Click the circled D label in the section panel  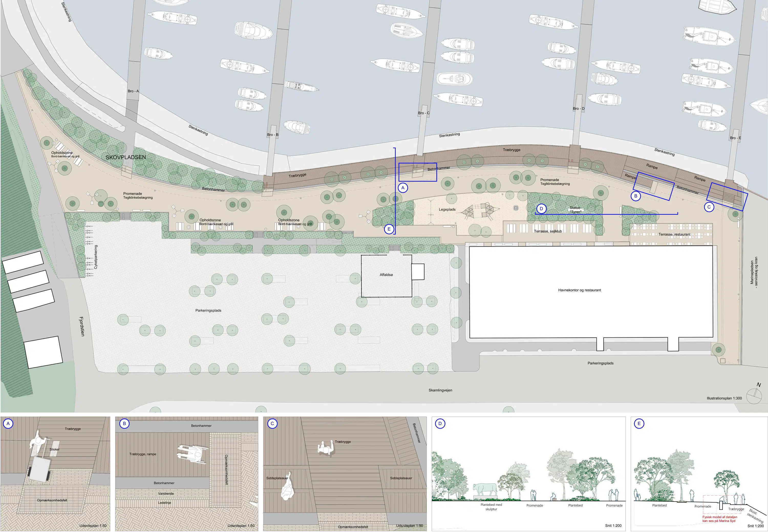440,424
